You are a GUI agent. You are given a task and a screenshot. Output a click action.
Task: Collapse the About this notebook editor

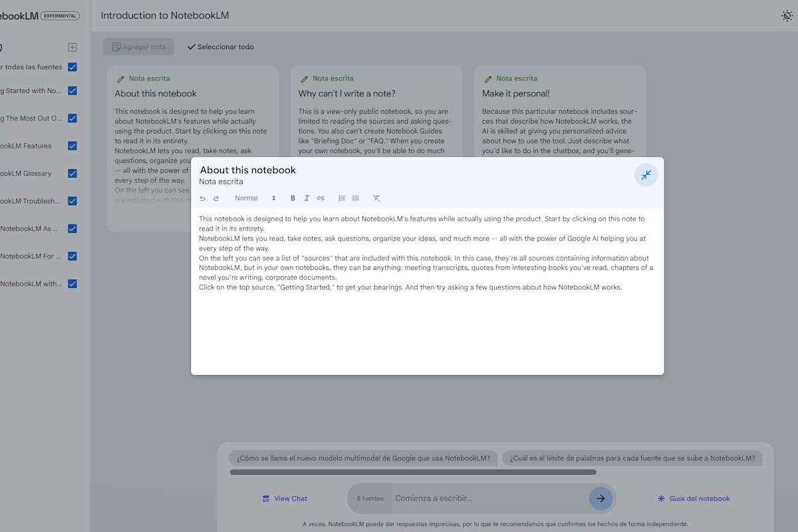646,174
